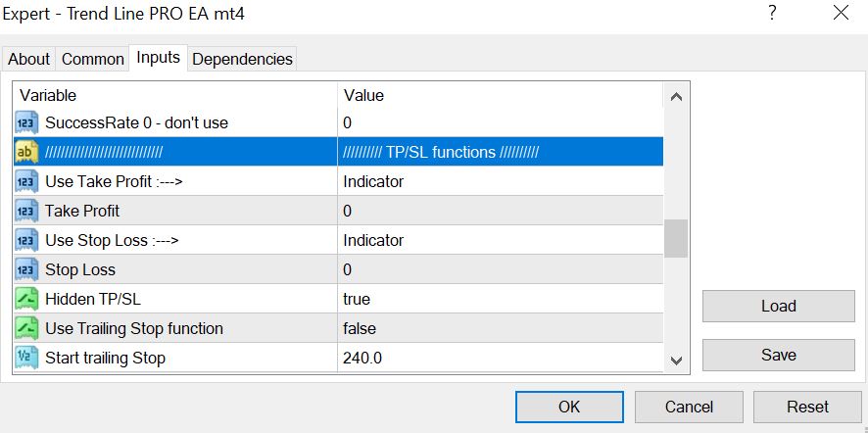Select the 'SuccessRate 0 - don't use' label
Screen dimensions: 868x433
tap(136, 122)
